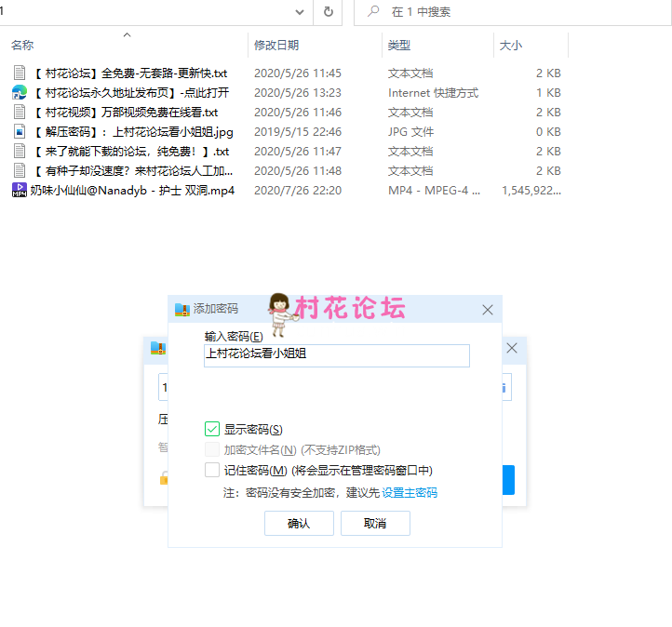Select the first text document icon
This screenshot has width=672, height=627.
pyautogui.click(x=19, y=73)
